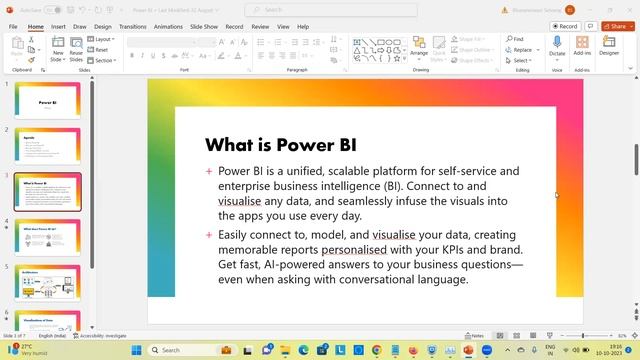The image size is (640, 360).
Task: Click Fit slide to window icon
Action: point(635,336)
